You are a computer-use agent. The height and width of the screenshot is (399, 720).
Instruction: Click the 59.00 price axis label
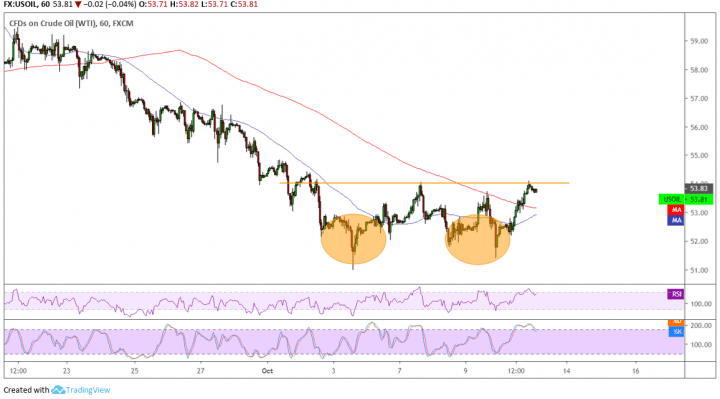point(699,41)
